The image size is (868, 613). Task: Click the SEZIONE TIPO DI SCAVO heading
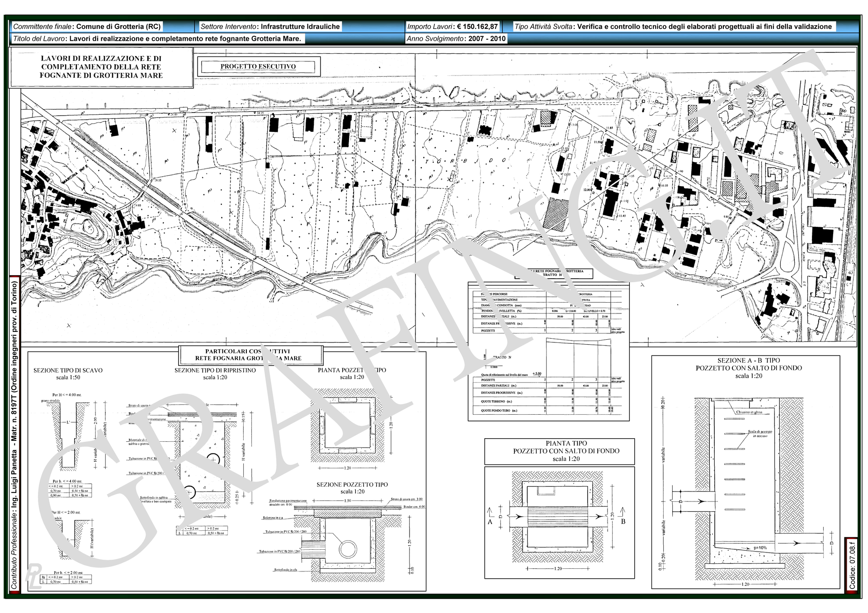68,370
